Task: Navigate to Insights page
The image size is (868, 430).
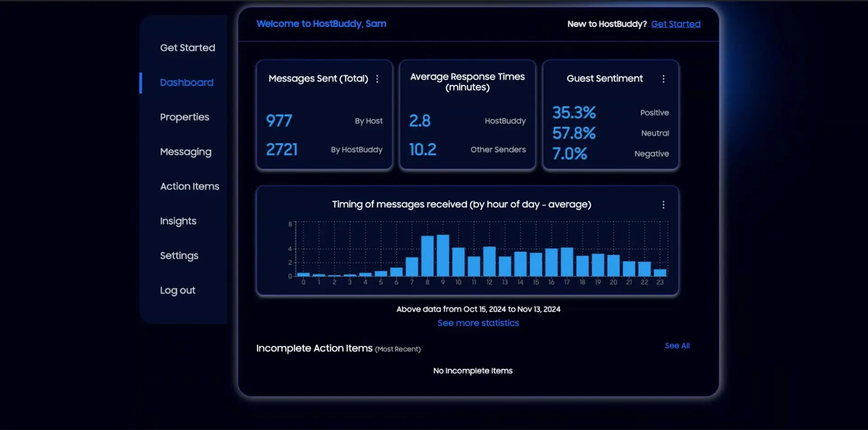Action: 178,221
